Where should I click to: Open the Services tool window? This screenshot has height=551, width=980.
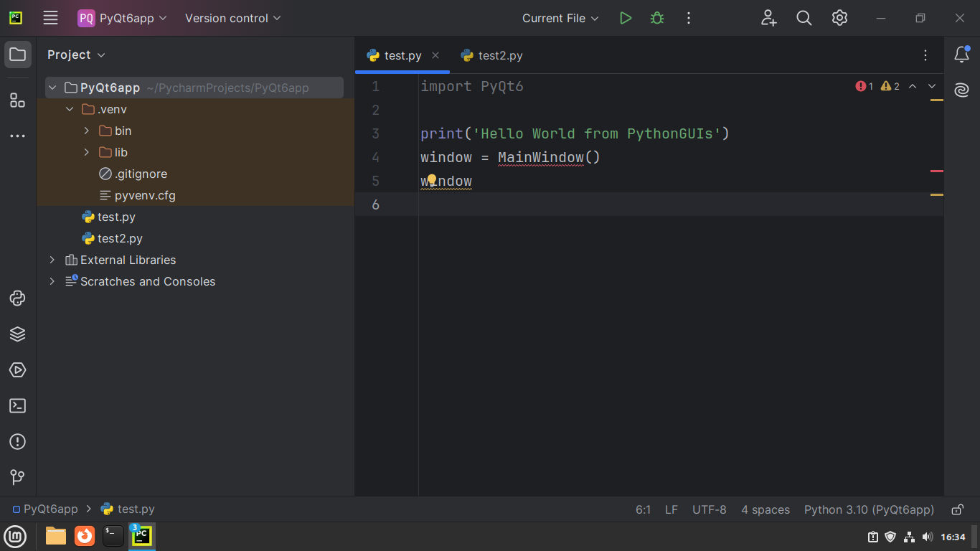(x=18, y=370)
